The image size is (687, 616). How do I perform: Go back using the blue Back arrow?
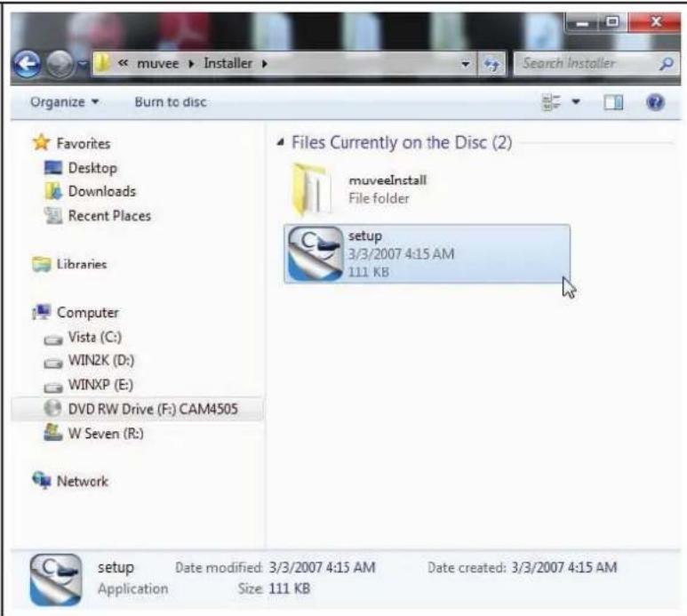[28, 64]
